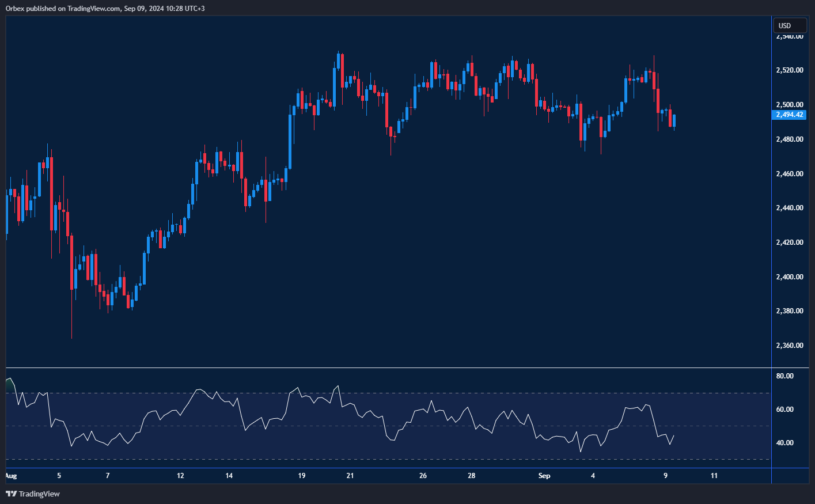The height and width of the screenshot is (504, 815).
Task: Click the 60.00 RSI scale label
Action: pos(784,410)
